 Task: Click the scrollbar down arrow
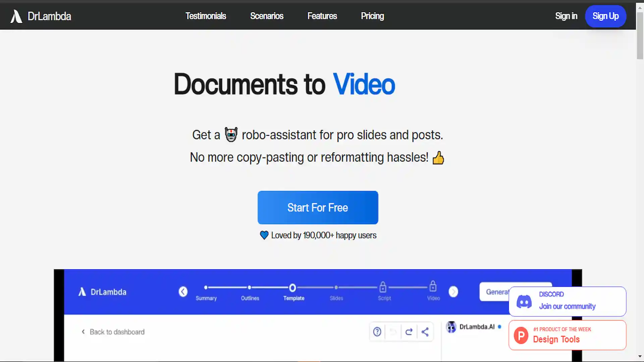click(x=640, y=357)
